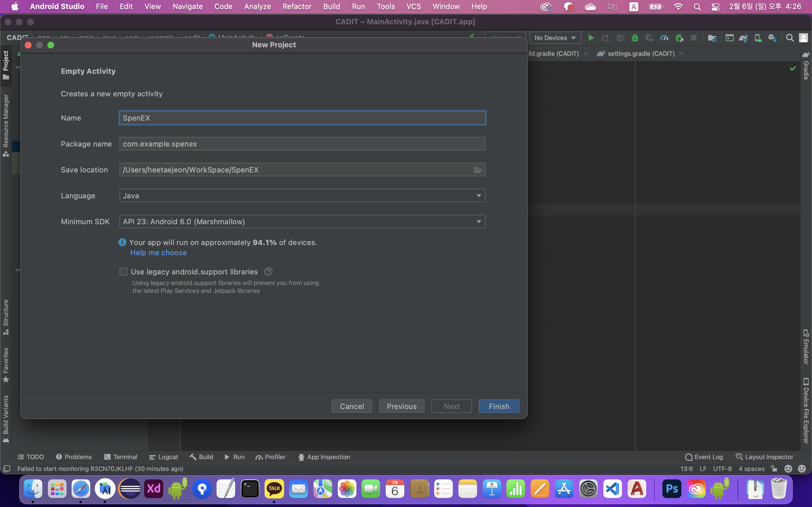Click the Debug app bug icon

(x=634, y=38)
